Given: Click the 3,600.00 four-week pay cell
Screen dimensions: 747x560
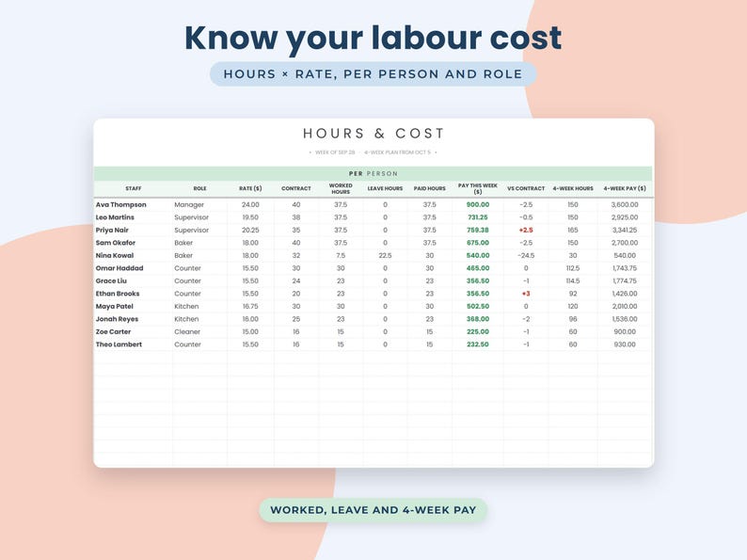Looking at the screenshot, I should (x=625, y=204).
